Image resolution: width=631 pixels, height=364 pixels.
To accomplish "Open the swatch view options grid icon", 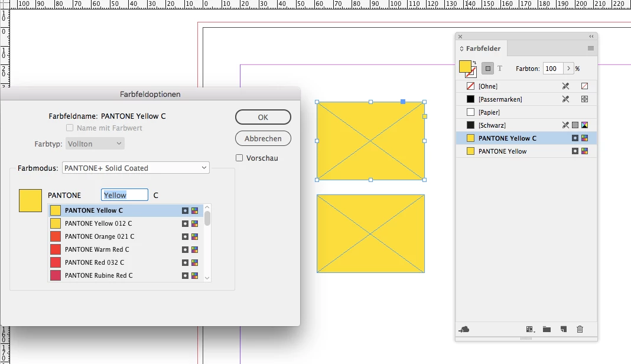I will (531, 329).
